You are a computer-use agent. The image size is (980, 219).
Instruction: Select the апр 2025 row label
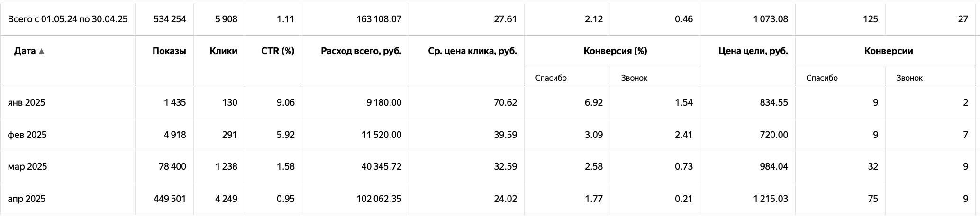(x=27, y=199)
